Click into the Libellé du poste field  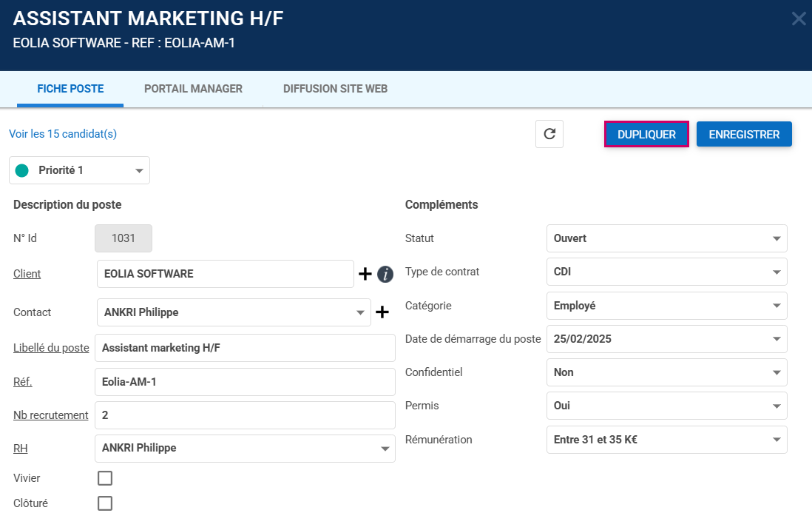coord(245,348)
